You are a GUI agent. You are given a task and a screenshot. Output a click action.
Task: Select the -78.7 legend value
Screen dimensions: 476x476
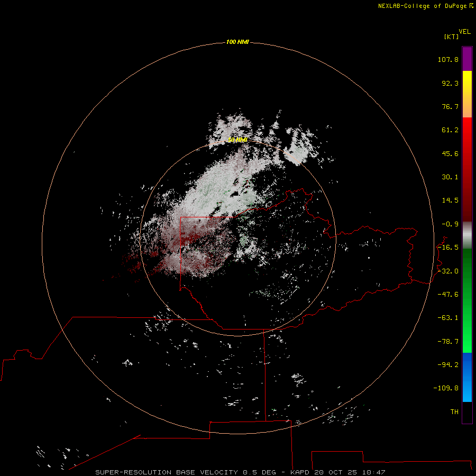click(448, 342)
